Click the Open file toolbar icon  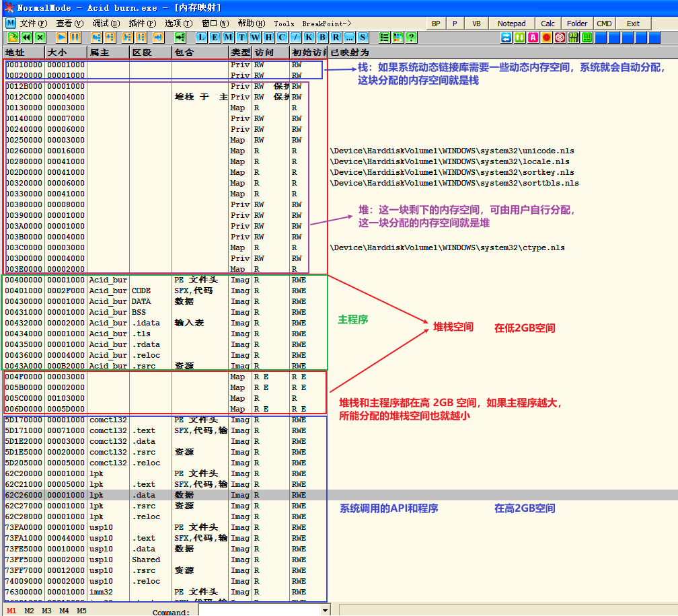pos(13,38)
